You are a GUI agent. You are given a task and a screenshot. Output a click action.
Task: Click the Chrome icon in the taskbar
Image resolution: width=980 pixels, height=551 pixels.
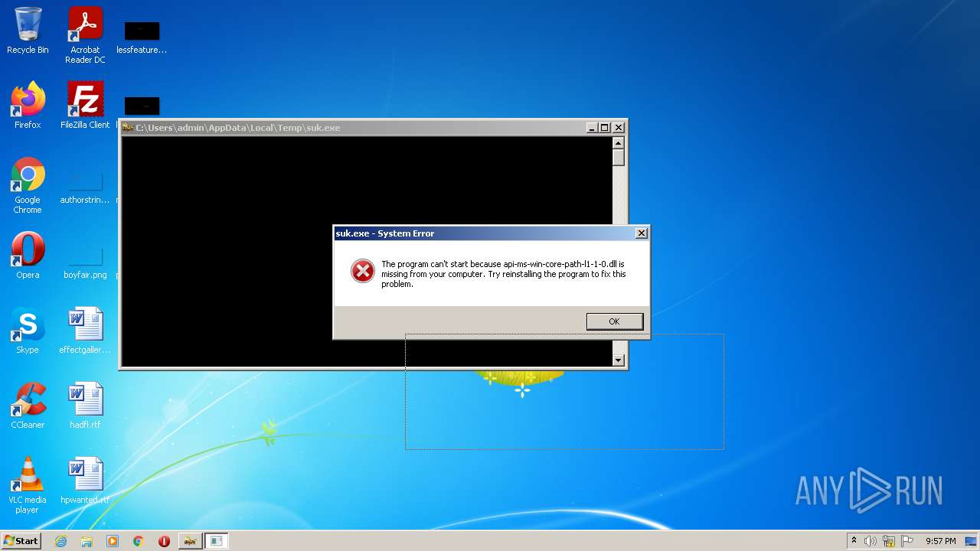click(139, 541)
